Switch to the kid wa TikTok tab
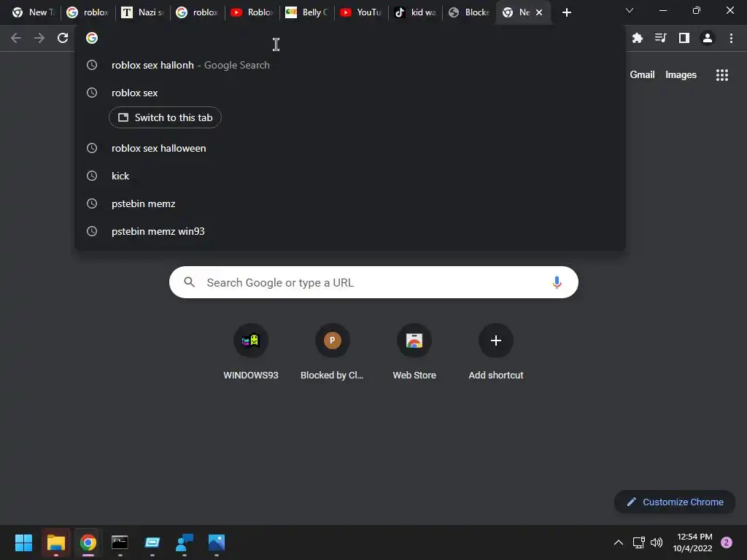This screenshot has height=560, width=747. [415, 12]
